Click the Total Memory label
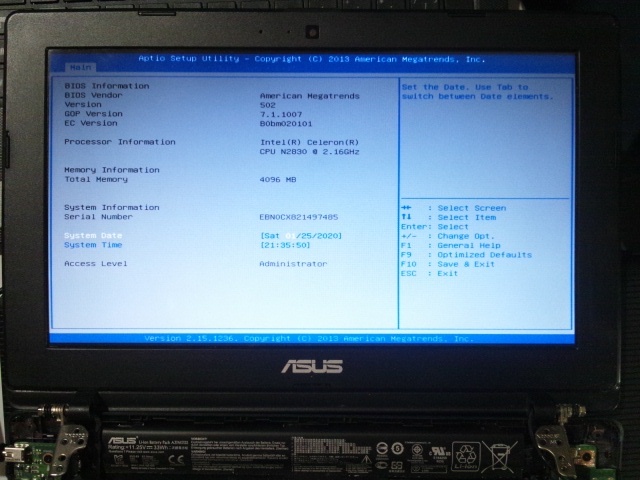The height and width of the screenshot is (480, 640). pyautogui.click(x=96, y=179)
